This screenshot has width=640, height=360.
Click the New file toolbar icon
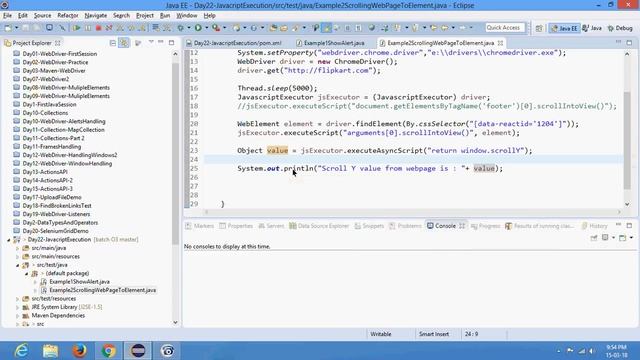point(8,28)
